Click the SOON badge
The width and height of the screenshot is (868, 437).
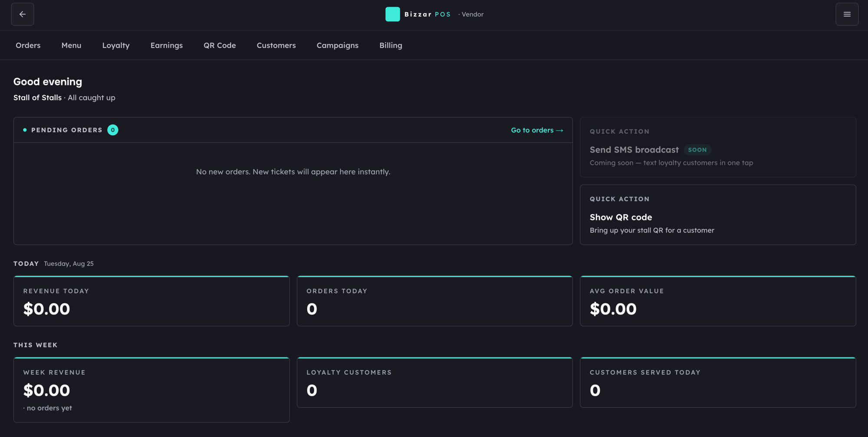(x=697, y=150)
